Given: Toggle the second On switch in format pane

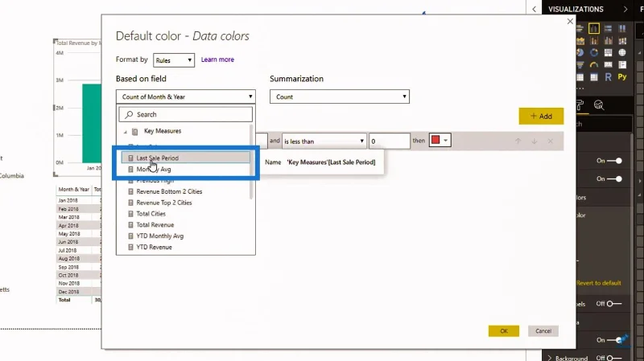Looking at the screenshot, I should 615,178.
